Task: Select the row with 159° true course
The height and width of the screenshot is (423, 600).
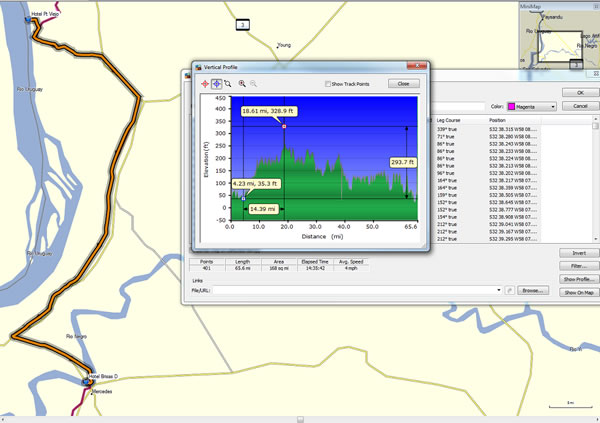Action: pyautogui.click(x=447, y=195)
